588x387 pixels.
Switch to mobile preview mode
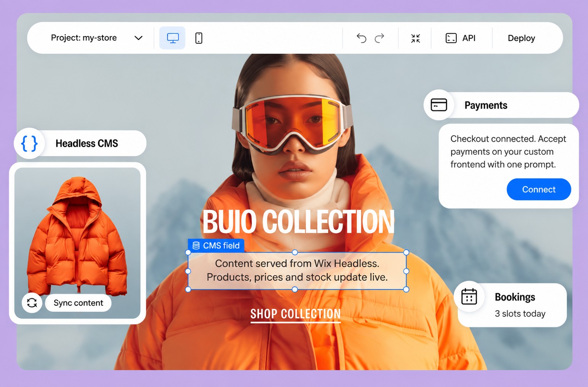click(199, 38)
